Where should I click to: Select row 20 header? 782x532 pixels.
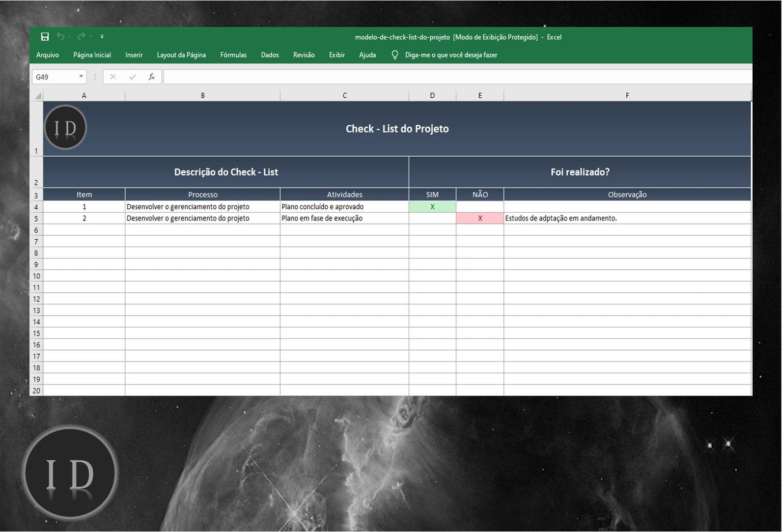36,391
